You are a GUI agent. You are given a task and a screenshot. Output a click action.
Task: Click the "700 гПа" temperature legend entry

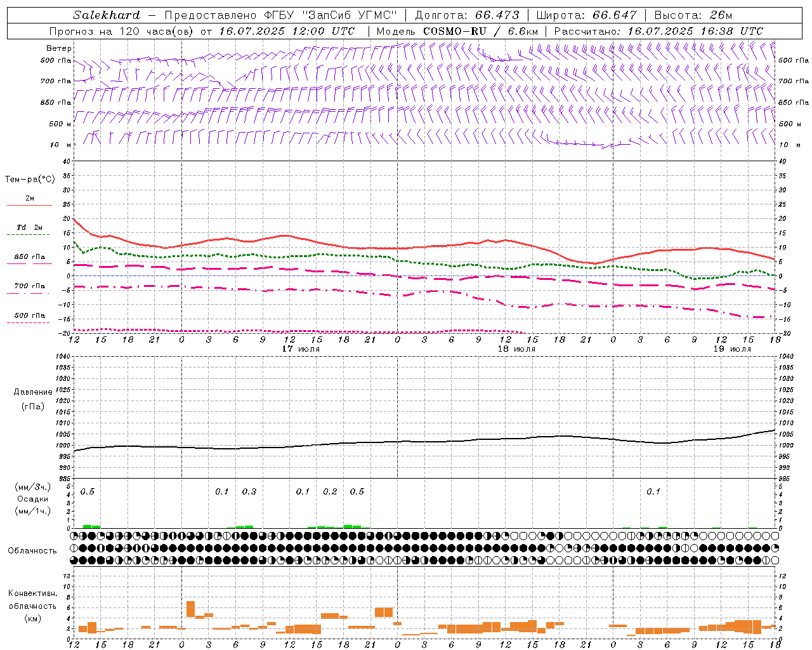point(30,286)
